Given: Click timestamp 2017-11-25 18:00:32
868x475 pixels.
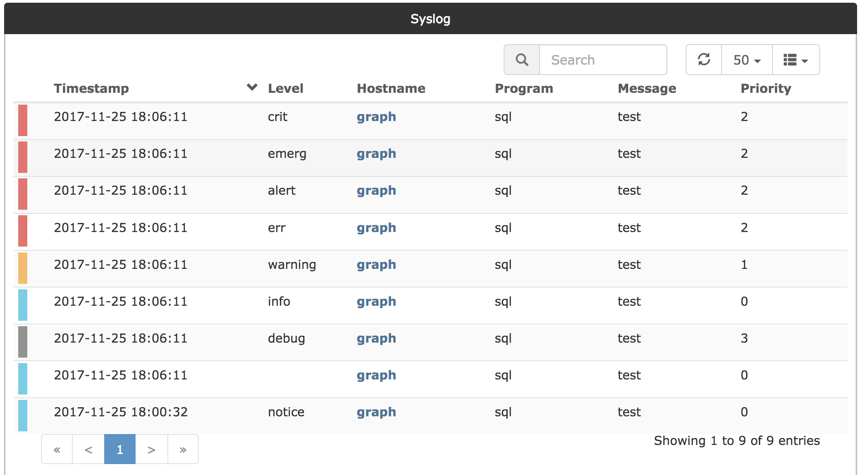Looking at the screenshot, I should (x=121, y=412).
